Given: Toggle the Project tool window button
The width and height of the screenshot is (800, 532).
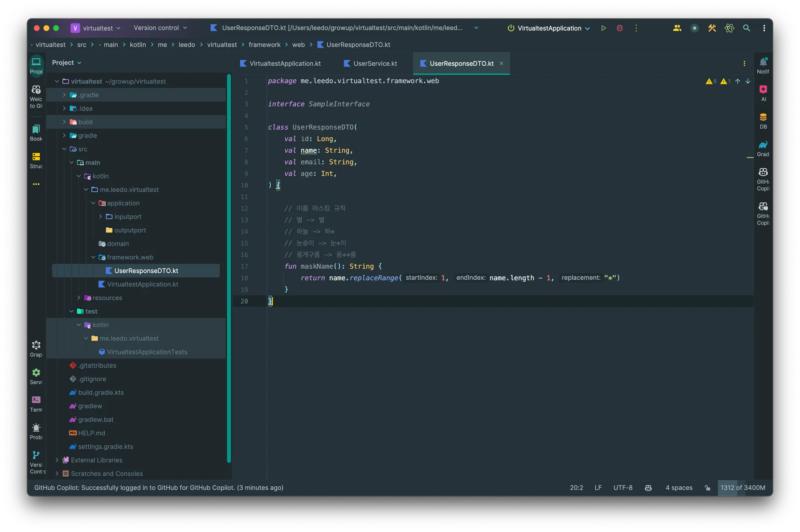Looking at the screenshot, I should tap(36, 65).
